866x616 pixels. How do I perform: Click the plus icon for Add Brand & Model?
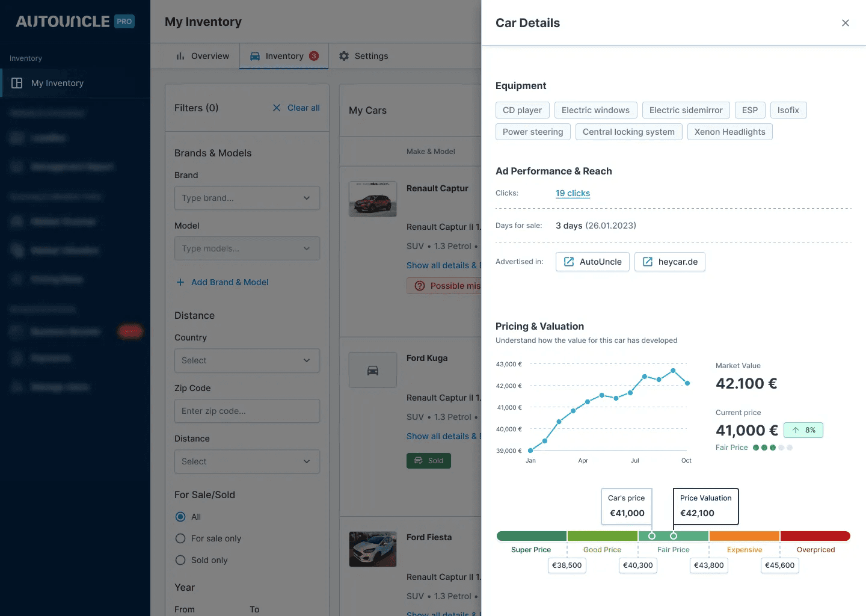(180, 282)
